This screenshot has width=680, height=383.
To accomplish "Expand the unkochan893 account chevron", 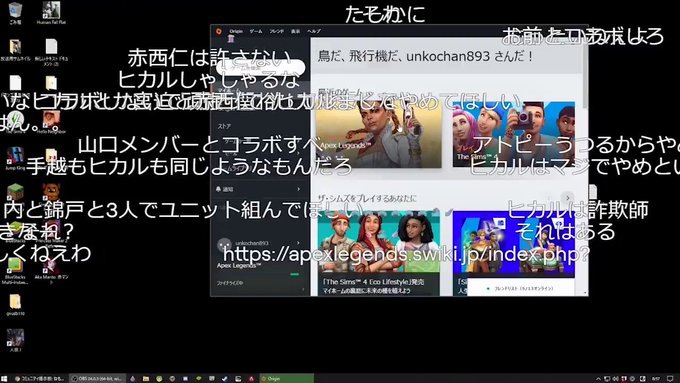I will coord(298,243).
